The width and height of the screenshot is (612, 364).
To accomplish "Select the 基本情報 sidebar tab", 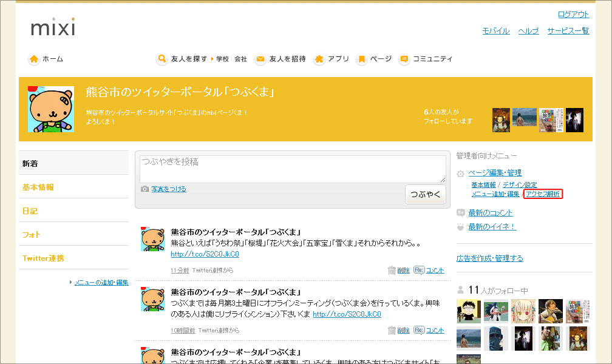I will pos(74,187).
